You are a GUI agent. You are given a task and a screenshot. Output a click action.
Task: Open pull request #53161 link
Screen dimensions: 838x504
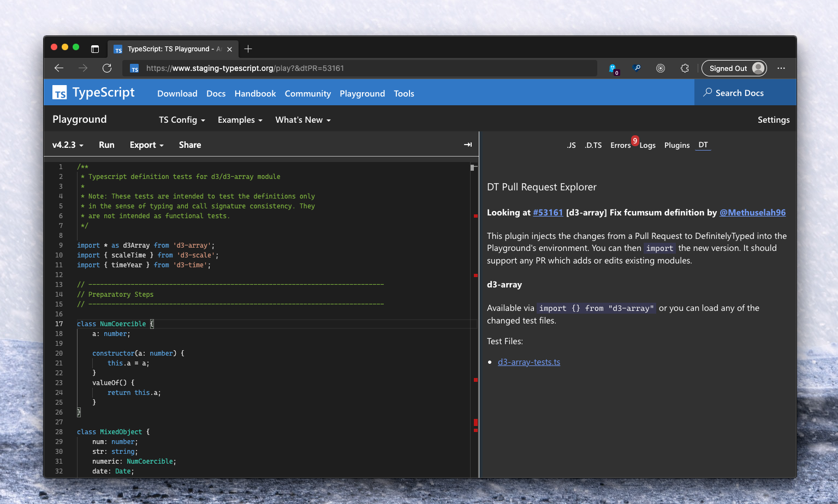tap(548, 213)
